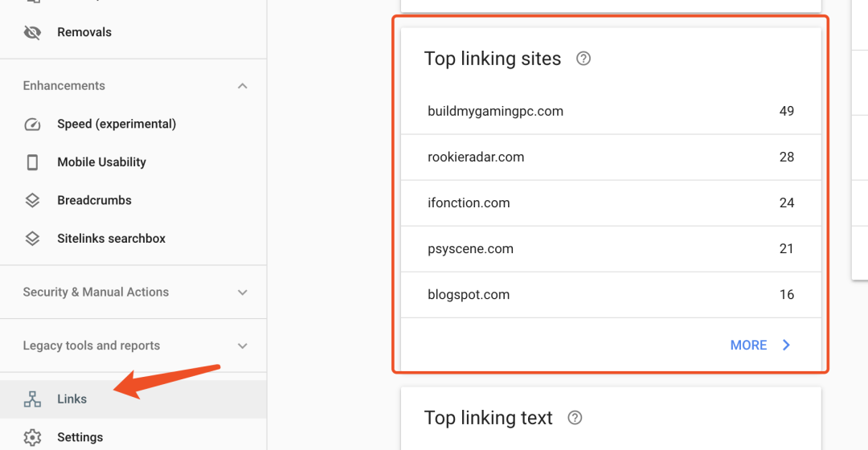Screen dimensions: 868x450
Task: Click the Settings gear icon
Action: tap(32, 437)
